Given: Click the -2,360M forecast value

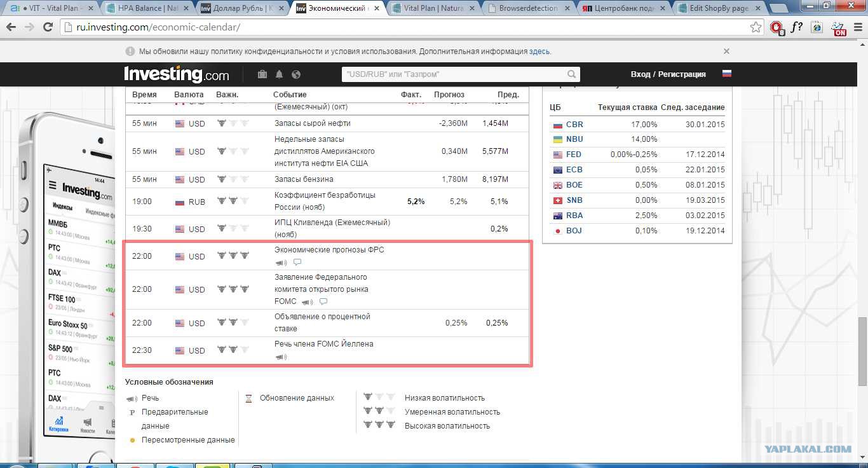Looking at the screenshot, I should point(453,123).
